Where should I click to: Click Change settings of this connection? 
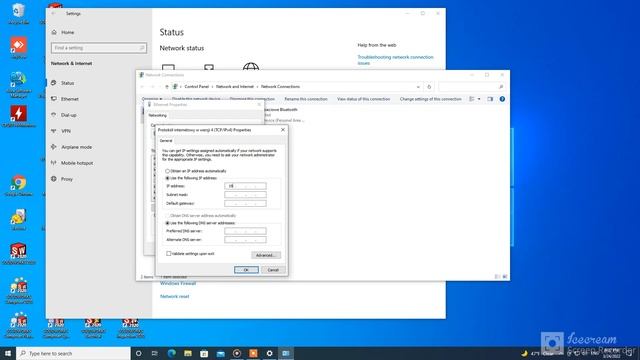(x=430, y=99)
